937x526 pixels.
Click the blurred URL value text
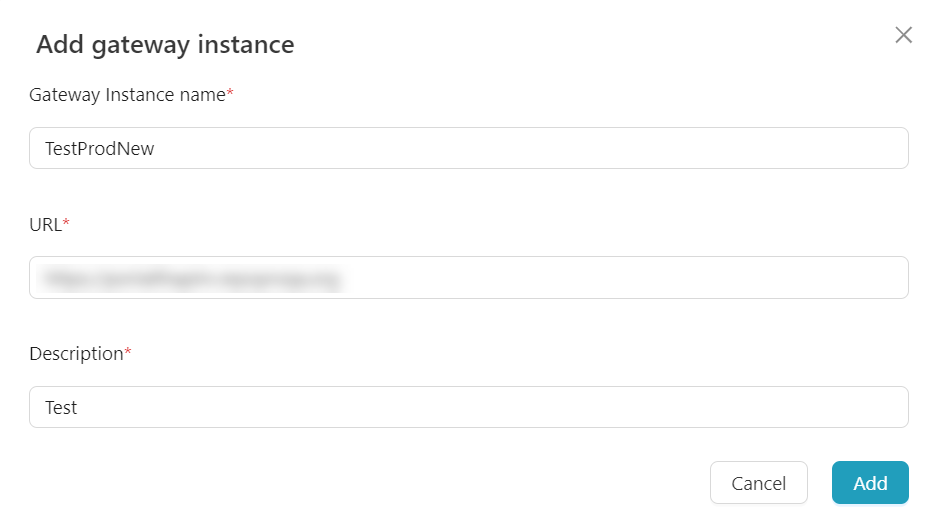(188, 278)
